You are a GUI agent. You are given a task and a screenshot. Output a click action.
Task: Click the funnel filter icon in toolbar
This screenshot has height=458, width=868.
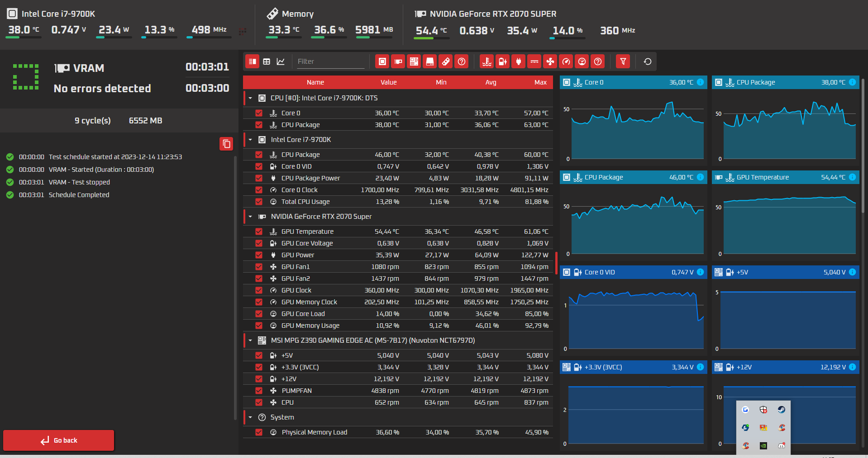[x=623, y=61]
